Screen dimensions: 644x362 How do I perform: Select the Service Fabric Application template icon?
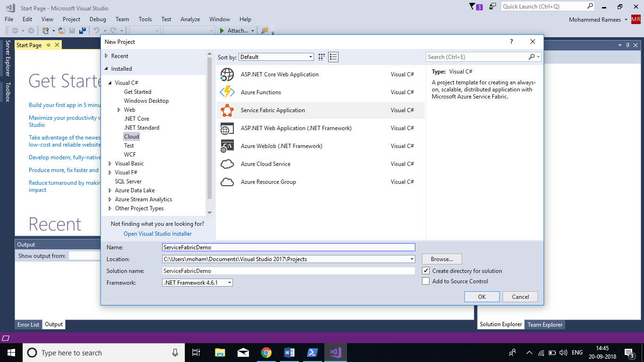(x=227, y=110)
